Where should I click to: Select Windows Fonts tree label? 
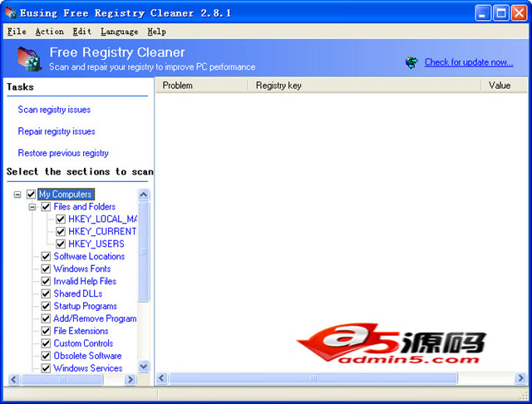[82, 269]
